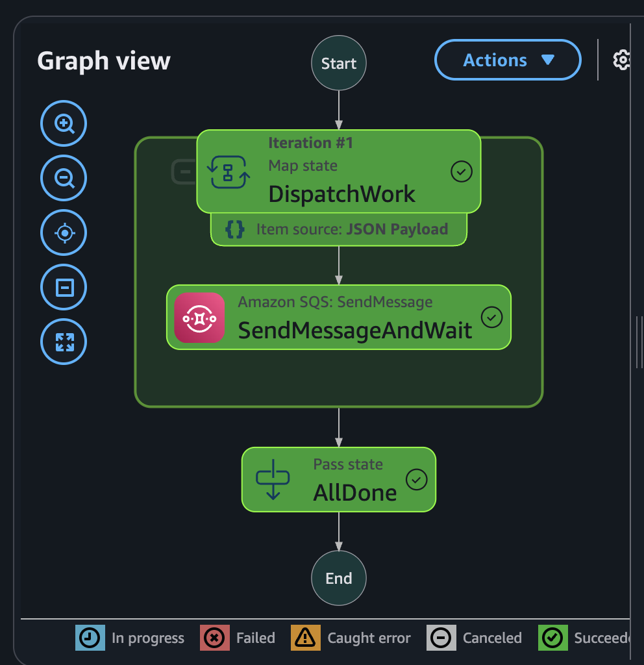Collapse the DispatchWork map container
Viewport: 644px width, 665px height.
(185, 171)
